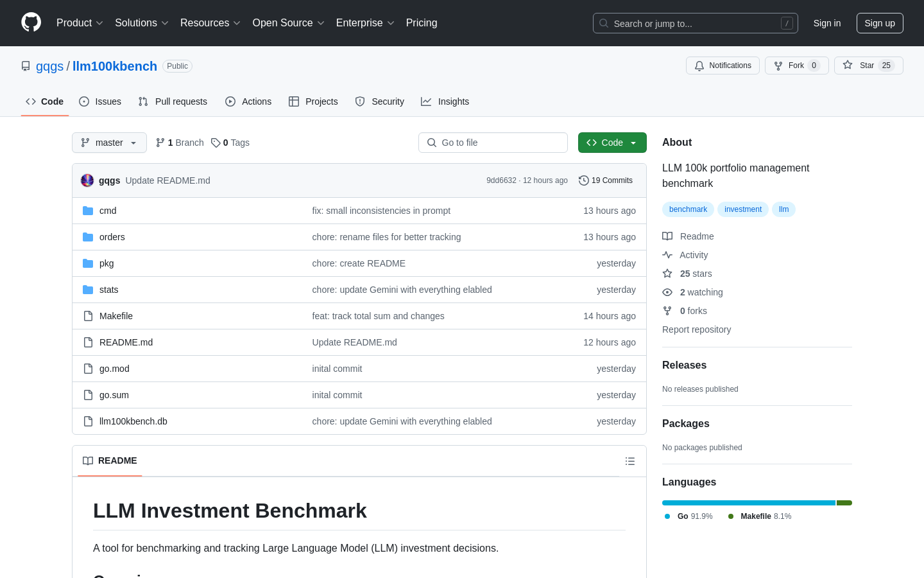Expand the Resources menu
This screenshot has height=578, width=924.
pyautogui.click(x=210, y=23)
